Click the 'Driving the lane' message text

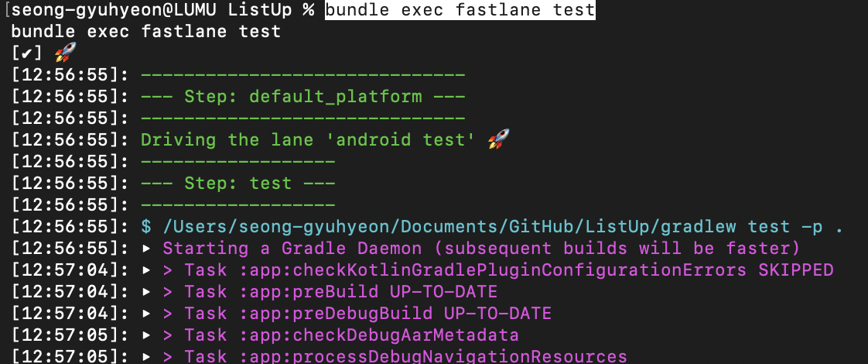(309, 139)
